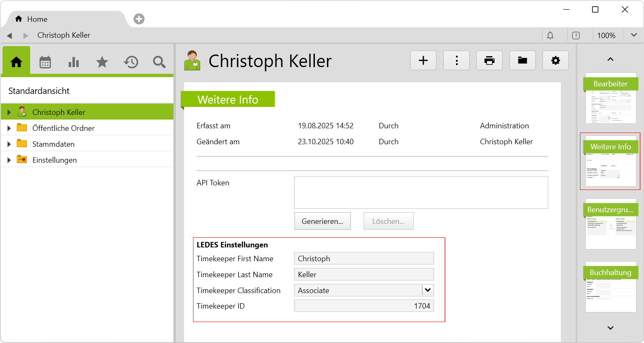
Task: Expand the Stammdaten tree node
Action: coord(9,144)
